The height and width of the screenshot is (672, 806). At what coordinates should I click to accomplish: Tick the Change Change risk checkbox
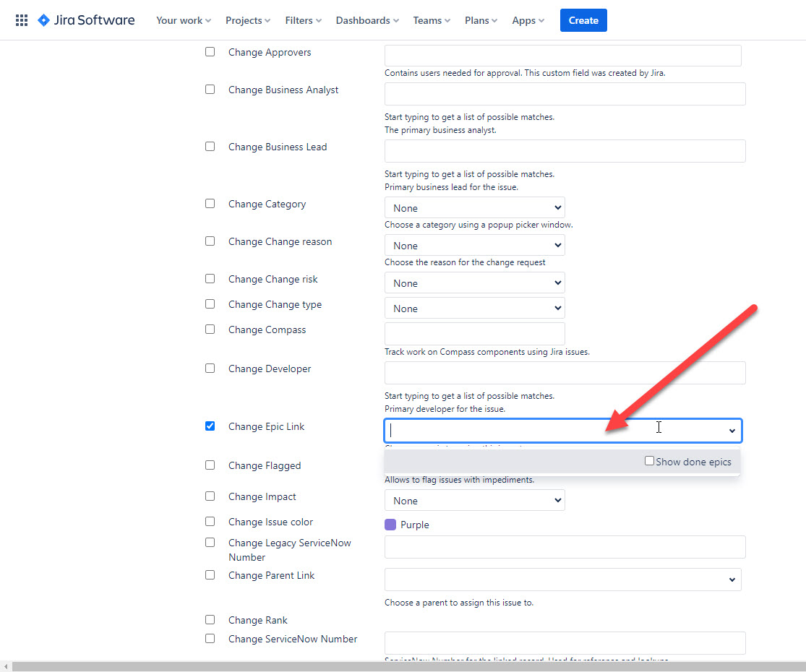210,278
